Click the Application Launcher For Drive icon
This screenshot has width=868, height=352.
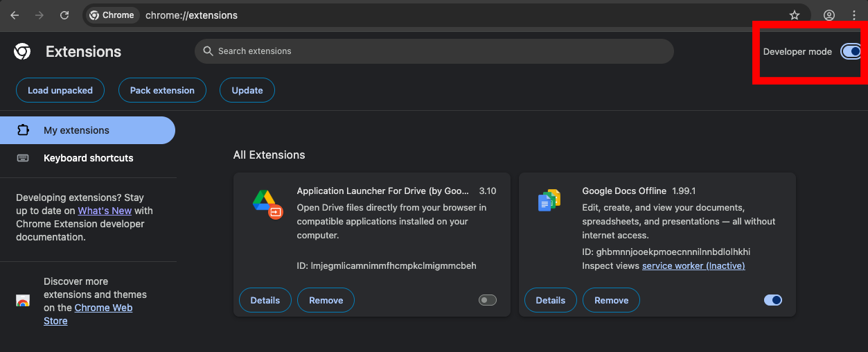click(x=267, y=204)
